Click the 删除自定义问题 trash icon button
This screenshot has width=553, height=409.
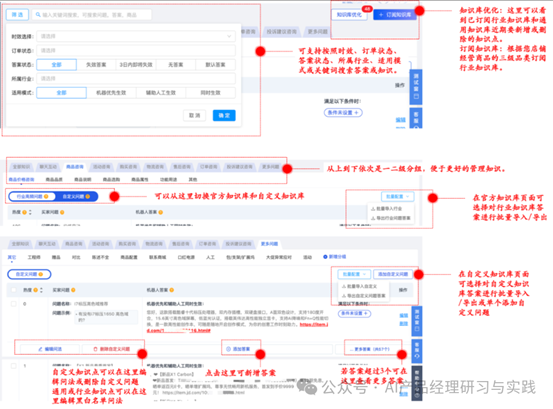pyautogui.click(x=95, y=349)
